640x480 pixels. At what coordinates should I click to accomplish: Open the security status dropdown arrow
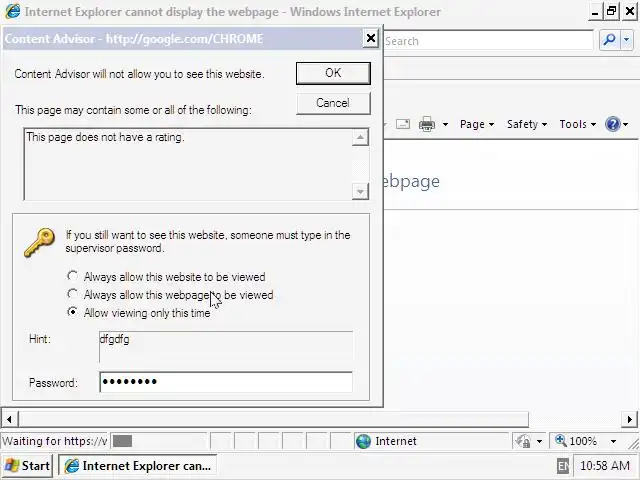(539, 441)
